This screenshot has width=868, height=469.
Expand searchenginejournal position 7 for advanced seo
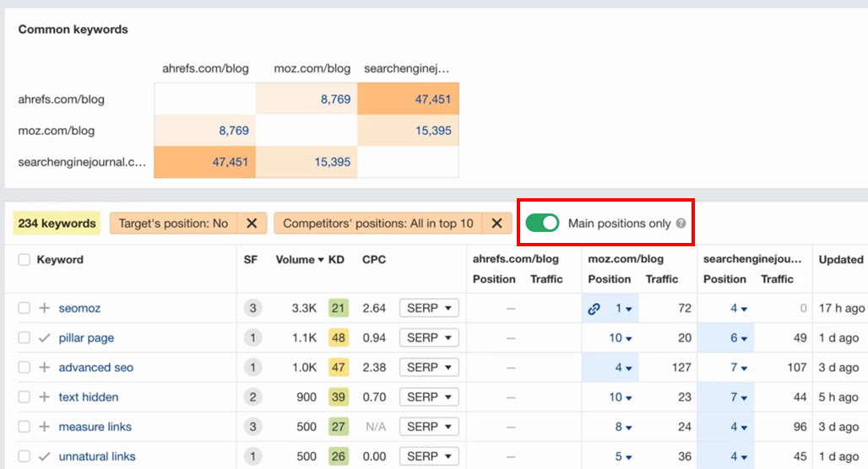(739, 367)
